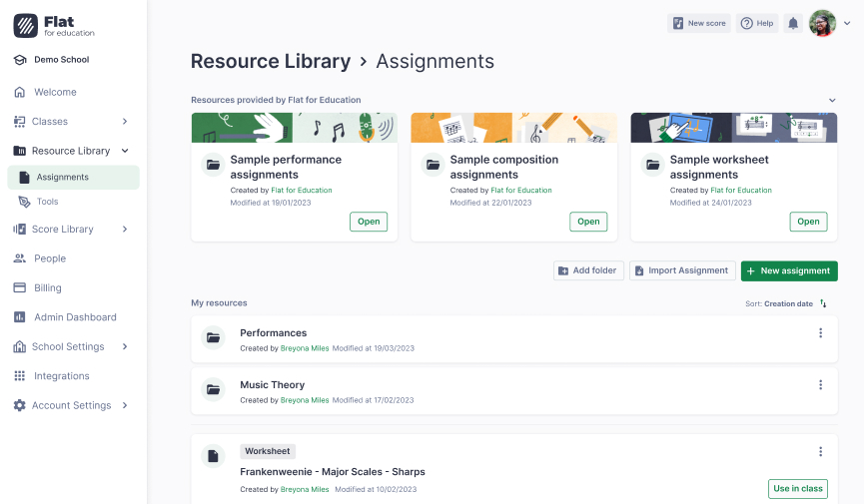This screenshot has height=504, width=864.
Task: Toggle sort order arrows next to Creation date
Action: (823, 303)
